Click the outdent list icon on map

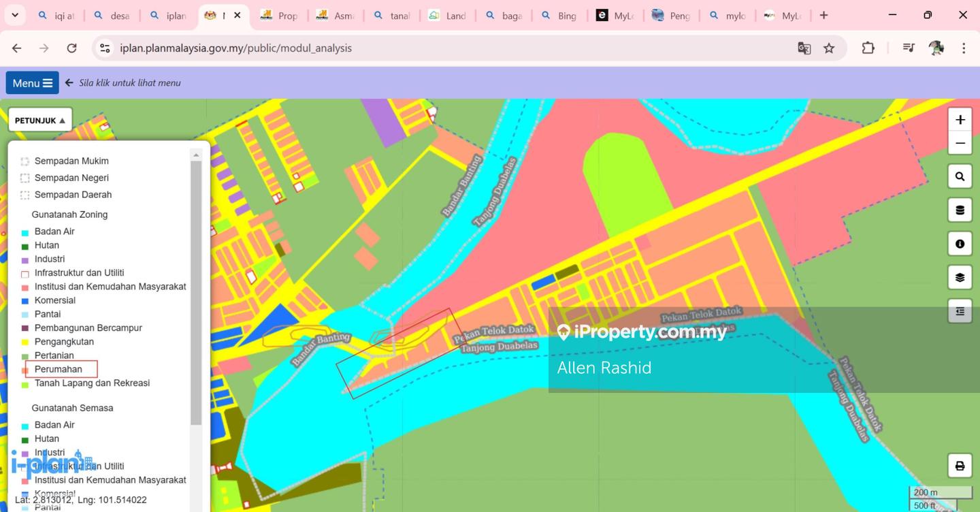tap(960, 311)
